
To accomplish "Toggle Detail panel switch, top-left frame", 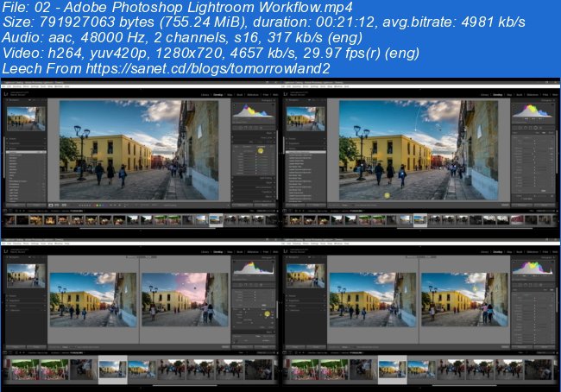I will 233,182.
